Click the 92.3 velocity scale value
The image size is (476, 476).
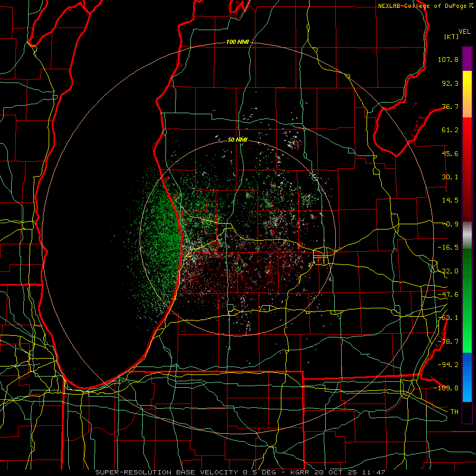[450, 83]
